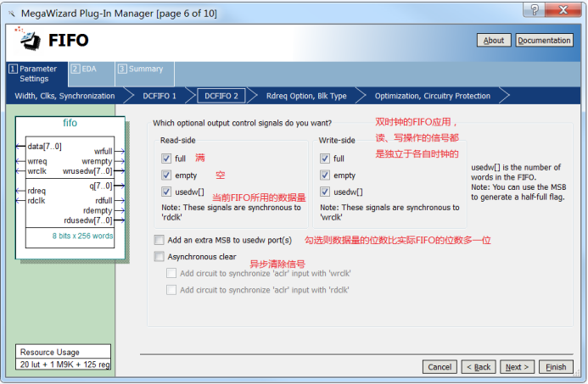The image size is (588, 384).
Task: Check synchronize 'aclr' input with 'wrclk'
Action: click(x=171, y=273)
